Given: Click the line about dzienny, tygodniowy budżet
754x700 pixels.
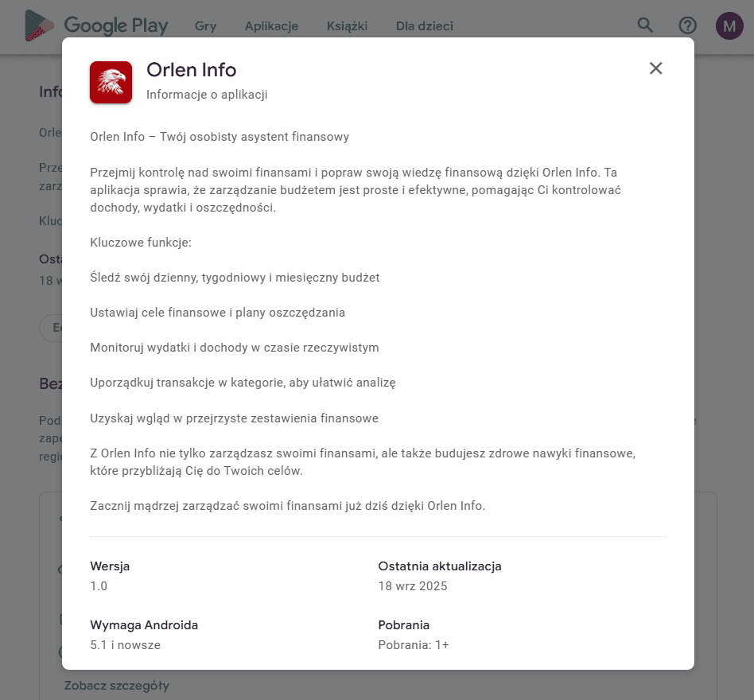Looking at the screenshot, I should point(235,278).
